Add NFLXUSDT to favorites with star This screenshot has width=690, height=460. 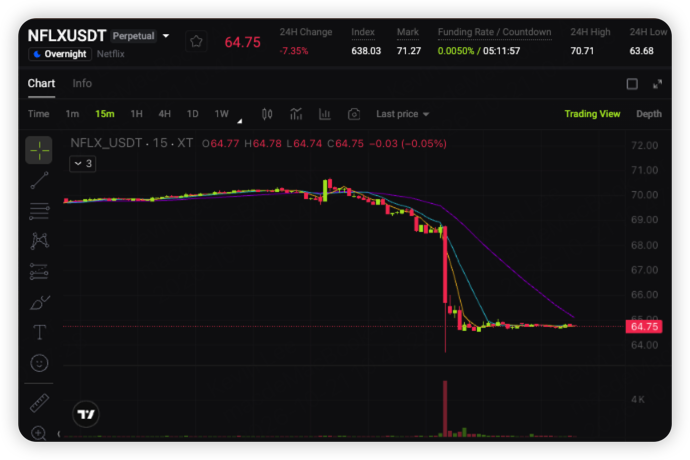[196, 42]
